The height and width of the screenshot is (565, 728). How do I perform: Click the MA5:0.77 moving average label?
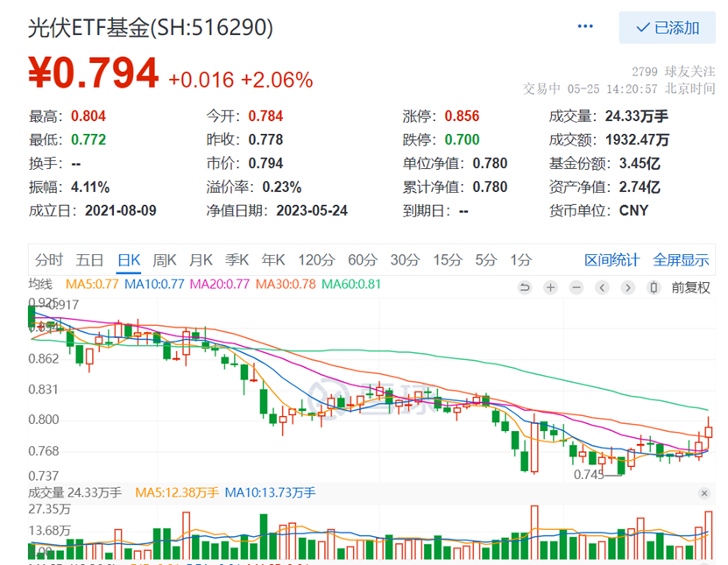point(92,284)
